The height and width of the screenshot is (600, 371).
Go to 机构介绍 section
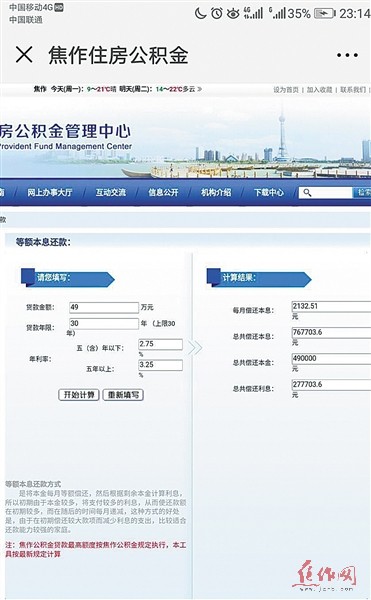tap(216, 192)
